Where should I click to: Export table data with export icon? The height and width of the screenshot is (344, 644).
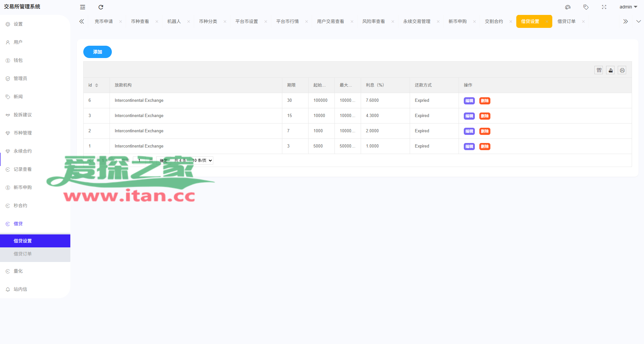point(610,70)
